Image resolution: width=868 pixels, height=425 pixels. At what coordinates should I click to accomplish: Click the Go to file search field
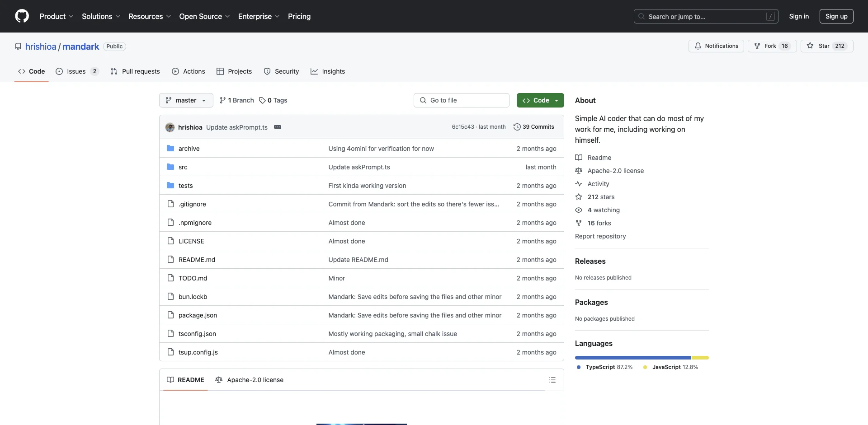tap(462, 100)
